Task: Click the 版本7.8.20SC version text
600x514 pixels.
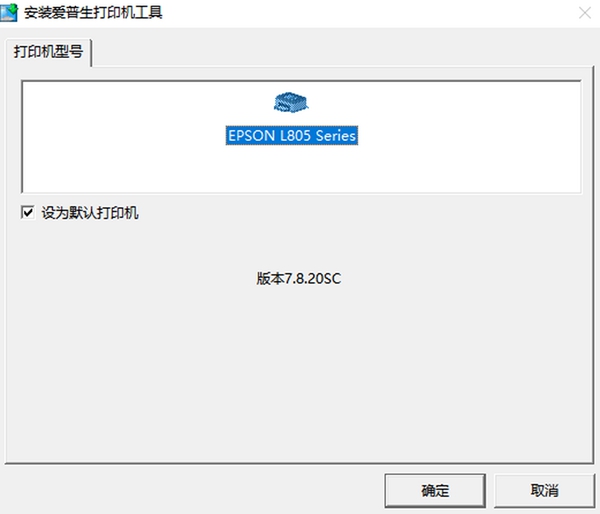Action: click(x=298, y=278)
